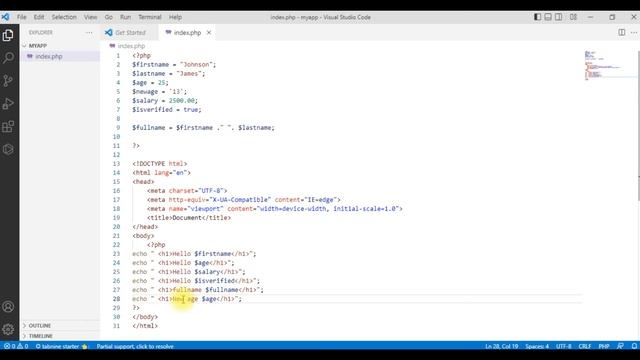Screen dimensions: 640x360
Task: Open Source Control view
Action: click(8, 80)
